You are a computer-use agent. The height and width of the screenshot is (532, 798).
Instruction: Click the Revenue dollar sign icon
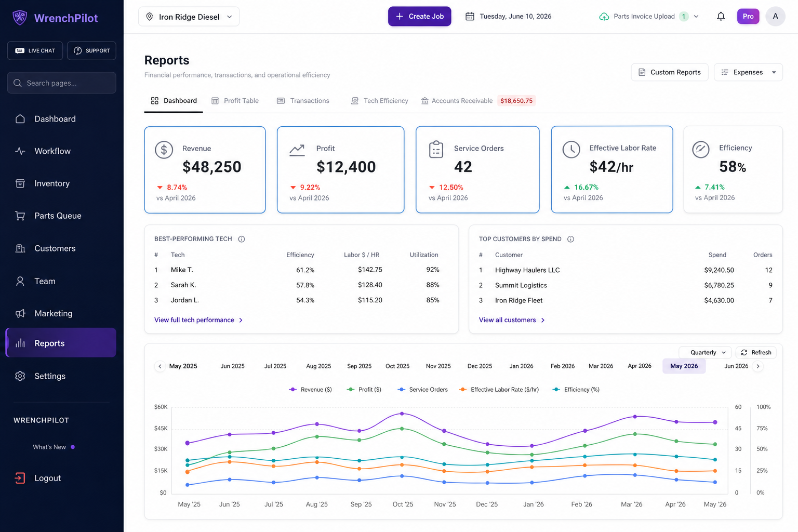(x=164, y=150)
